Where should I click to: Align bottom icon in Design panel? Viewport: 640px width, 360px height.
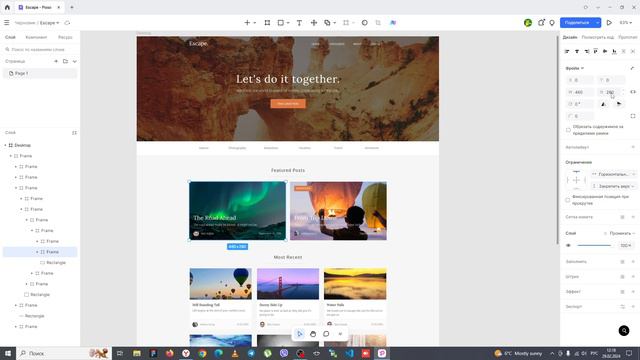tap(614, 51)
